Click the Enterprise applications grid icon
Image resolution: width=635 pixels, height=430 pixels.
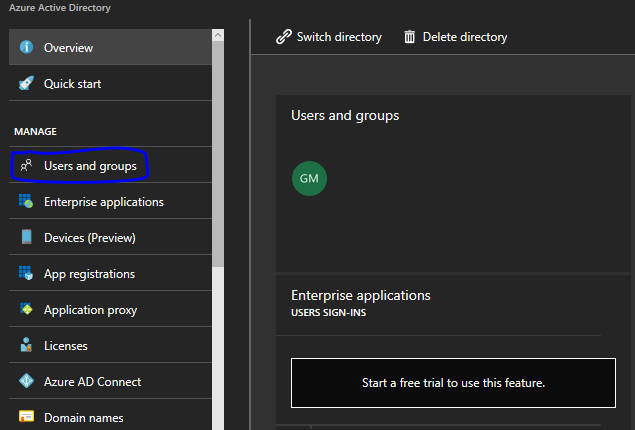click(x=26, y=201)
